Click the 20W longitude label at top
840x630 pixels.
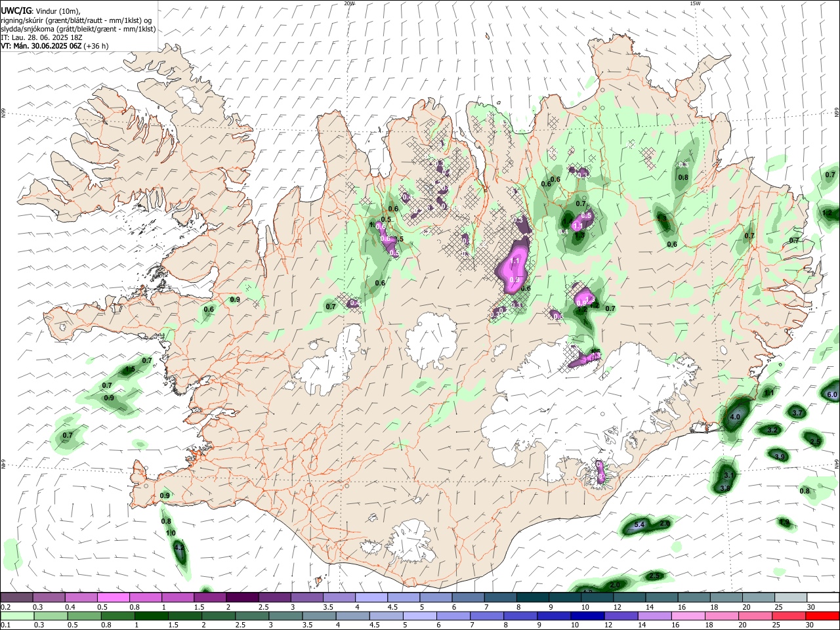tap(349, 3)
